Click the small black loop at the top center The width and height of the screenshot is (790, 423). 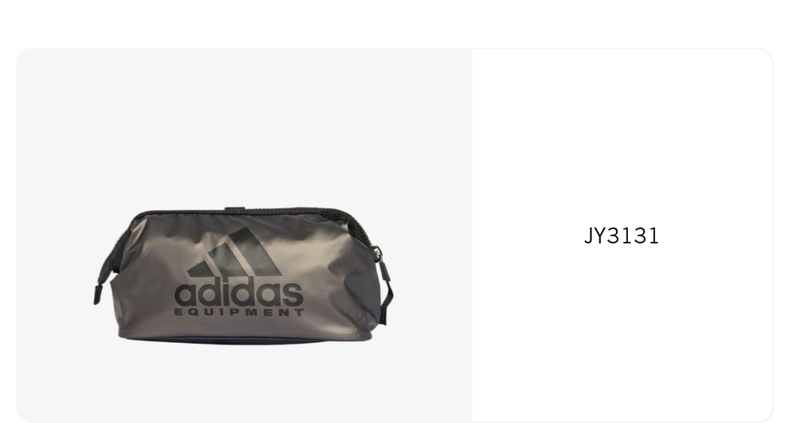pos(235,208)
